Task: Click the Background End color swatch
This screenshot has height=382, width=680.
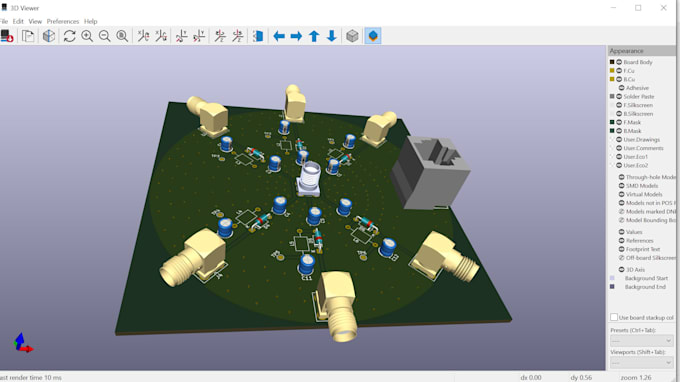Action: [x=612, y=287]
